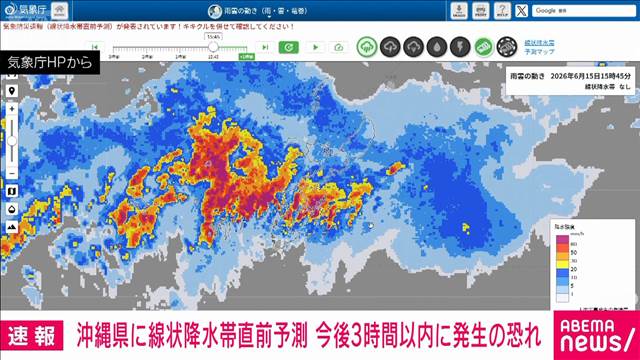Zoom in with the plus button
Viewport: 640px width, 360px height.
[x=12, y=109]
